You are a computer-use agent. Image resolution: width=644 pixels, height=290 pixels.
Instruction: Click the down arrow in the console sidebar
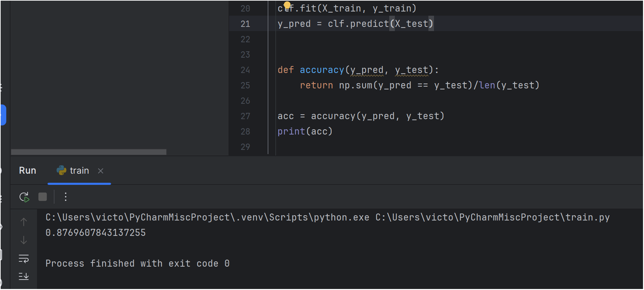pyautogui.click(x=24, y=240)
